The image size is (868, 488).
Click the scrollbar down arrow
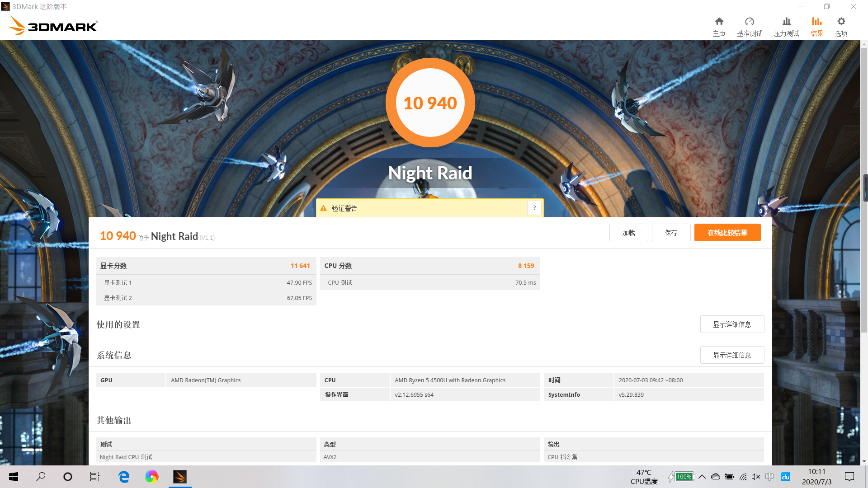coord(864,461)
